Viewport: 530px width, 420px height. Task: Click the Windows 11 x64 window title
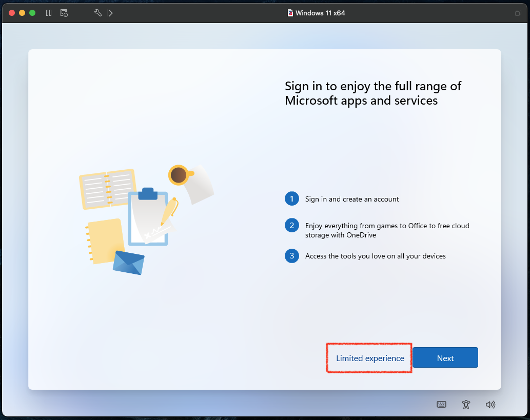(320, 13)
